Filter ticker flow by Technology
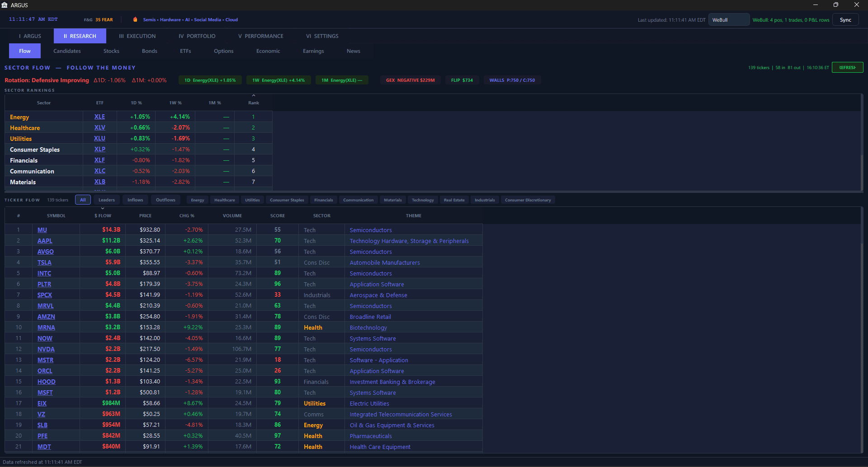The image size is (868, 467). click(x=423, y=200)
